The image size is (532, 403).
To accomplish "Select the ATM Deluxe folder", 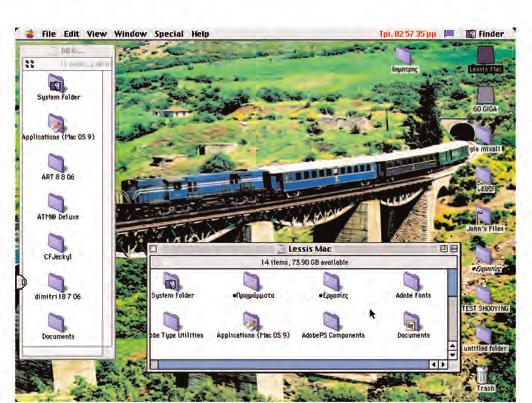I will pos(58,207).
